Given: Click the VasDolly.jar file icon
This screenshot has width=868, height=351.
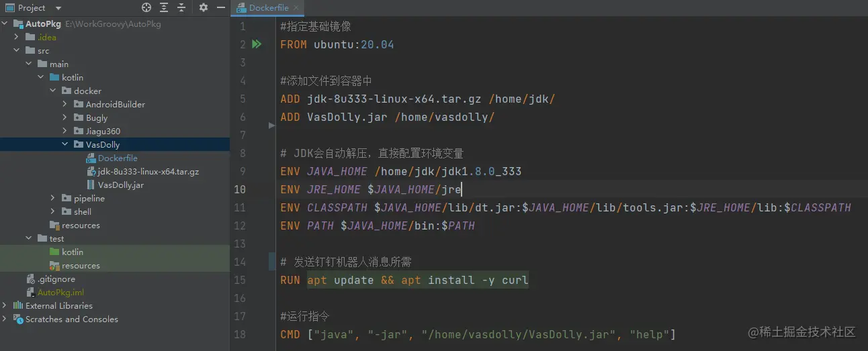Looking at the screenshot, I should [91, 185].
